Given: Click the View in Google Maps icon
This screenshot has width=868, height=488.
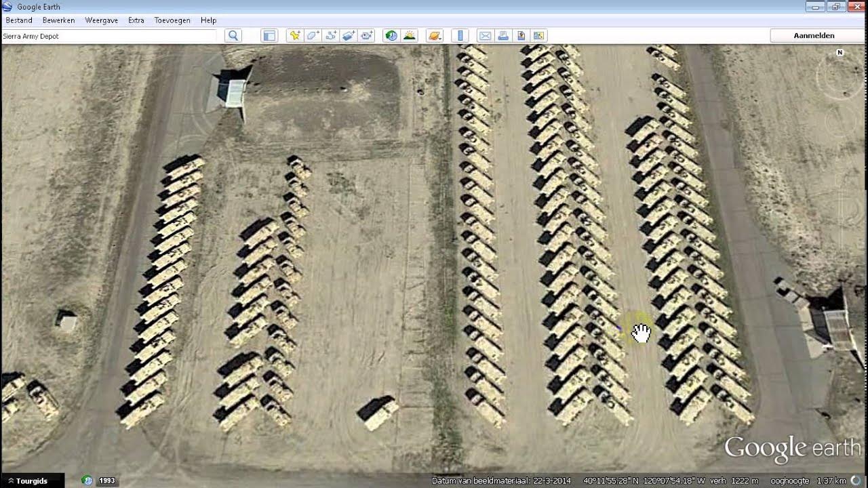Looking at the screenshot, I should click(538, 36).
